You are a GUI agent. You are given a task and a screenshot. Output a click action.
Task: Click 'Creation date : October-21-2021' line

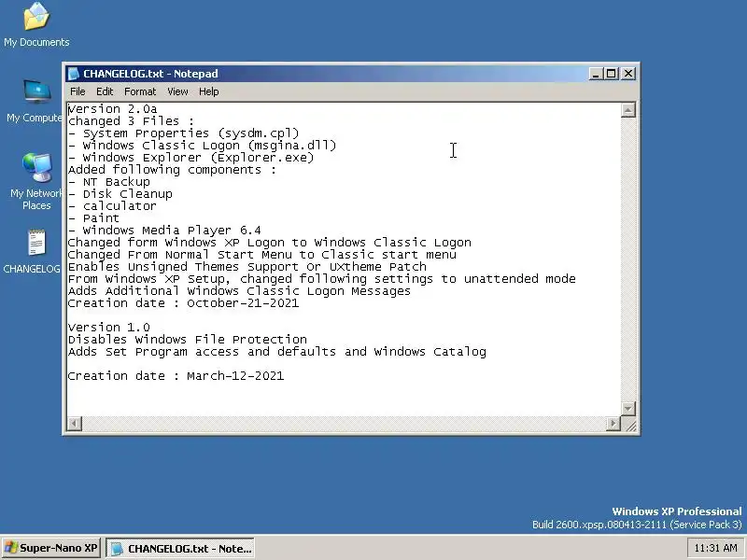click(183, 303)
